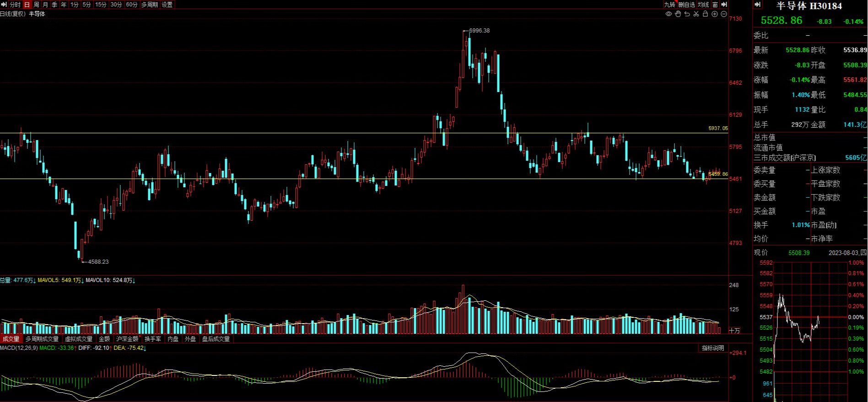Click the 5937.05 horizontal line label
The width and height of the screenshot is (868, 402).
(718, 129)
